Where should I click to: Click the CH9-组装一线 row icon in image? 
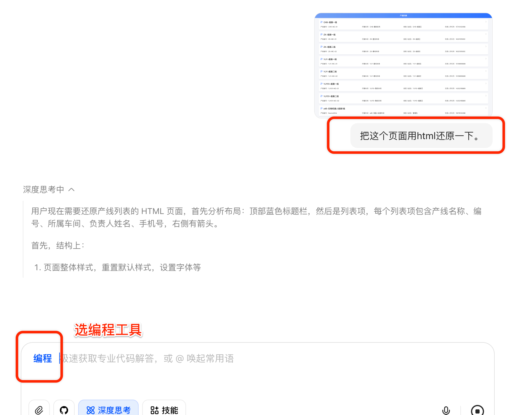pos(321,22)
